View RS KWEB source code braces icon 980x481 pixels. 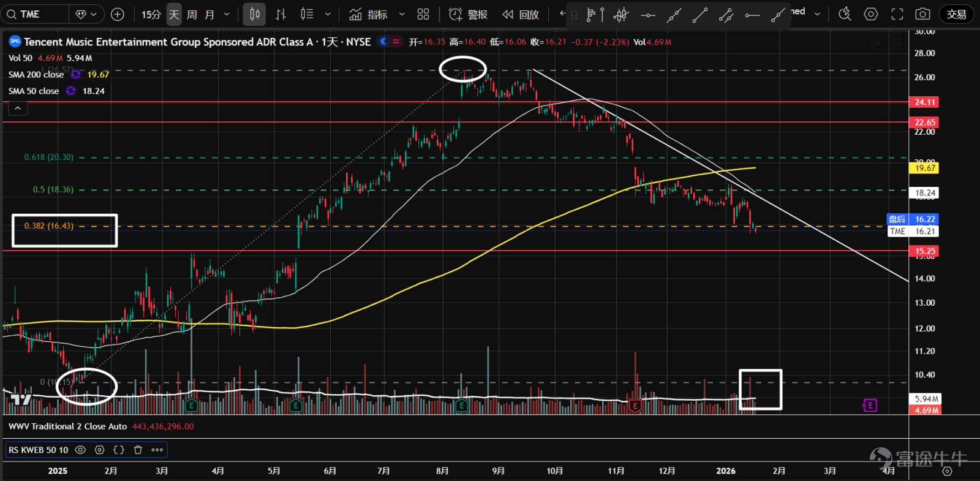click(119, 450)
